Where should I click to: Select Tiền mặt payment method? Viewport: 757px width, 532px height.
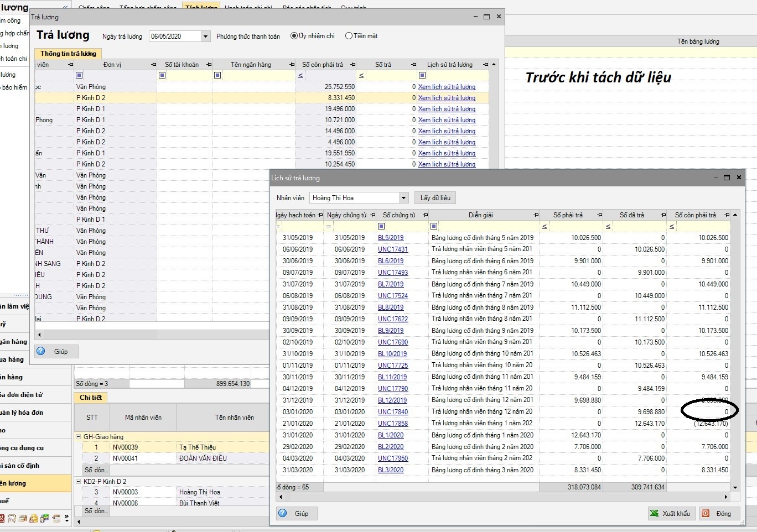[x=349, y=36]
